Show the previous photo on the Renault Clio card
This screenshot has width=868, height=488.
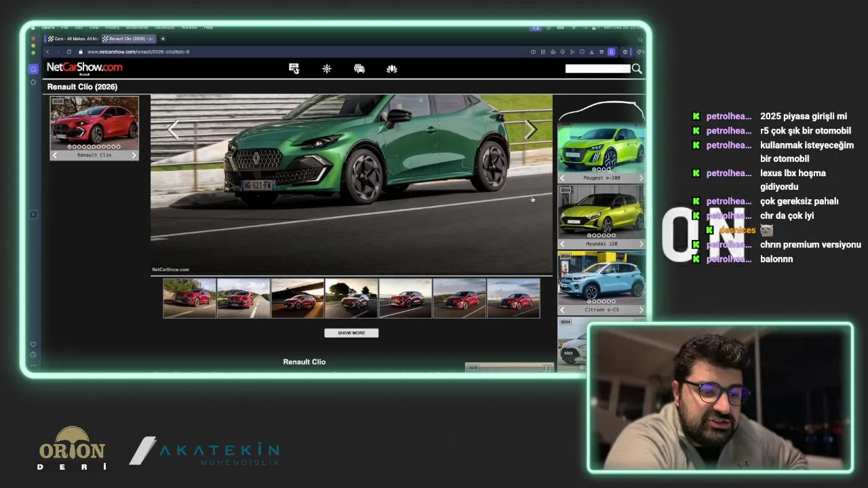pyautogui.click(x=55, y=155)
